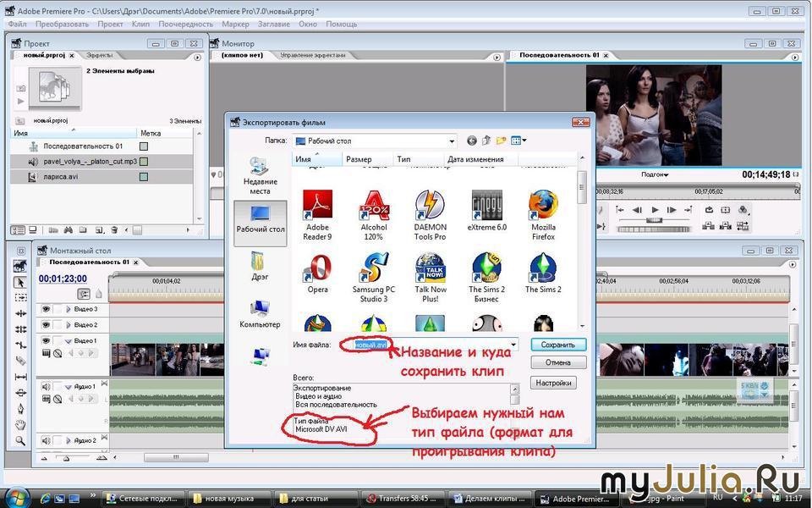812x508 pixels.
Task: Expand the Аудио 2 track
Action: (68, 440)
